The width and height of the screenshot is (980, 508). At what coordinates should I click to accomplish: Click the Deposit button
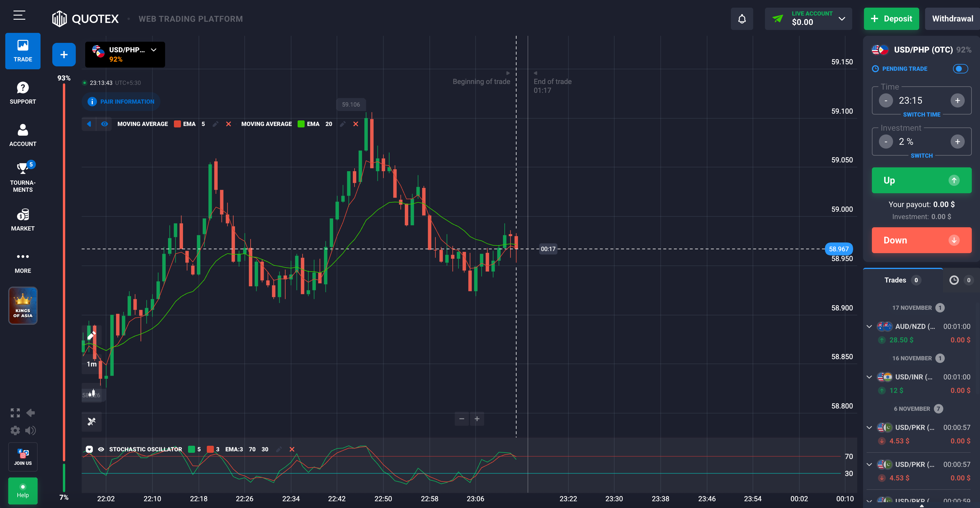point(891,18)
